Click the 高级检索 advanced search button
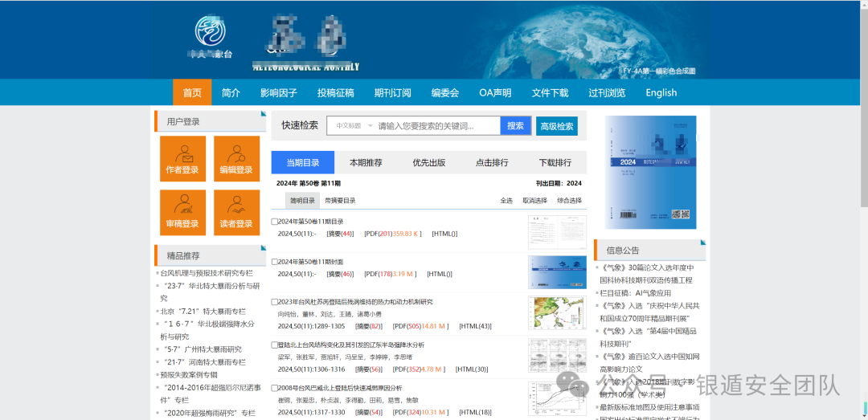Viewport: 868px width, 420px height. click(x=557, y=126)
